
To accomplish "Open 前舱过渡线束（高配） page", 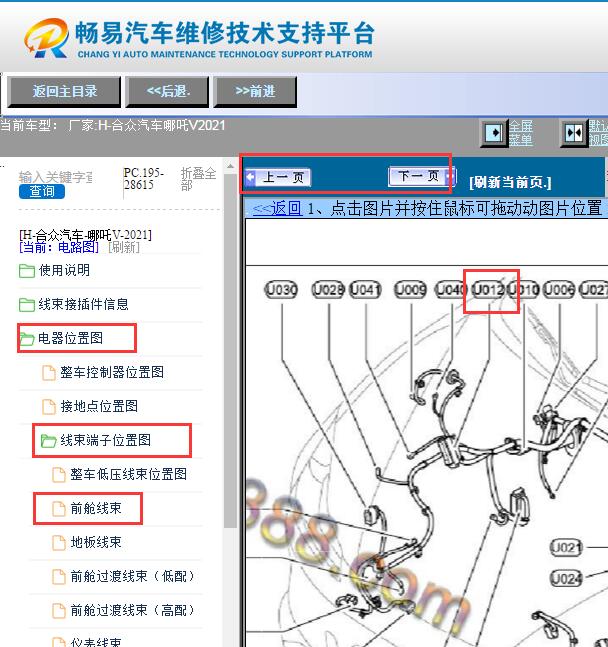I will pyautogui.click(x=132, y=610).
